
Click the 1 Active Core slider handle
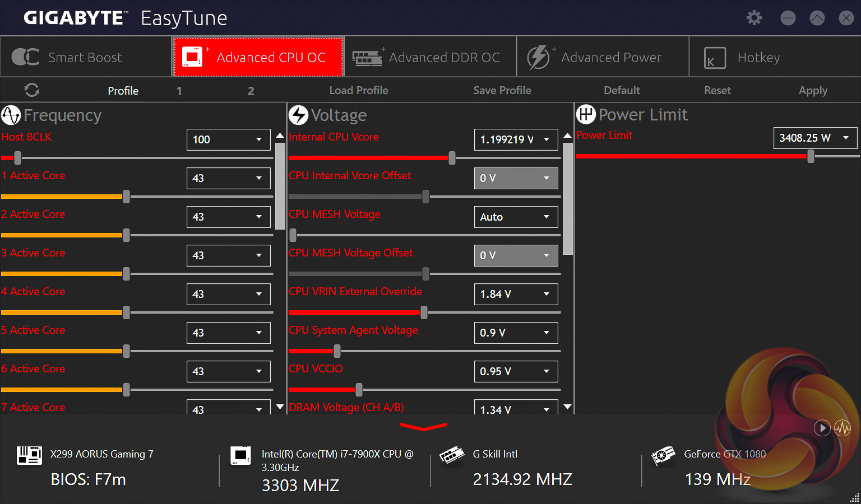127,197
